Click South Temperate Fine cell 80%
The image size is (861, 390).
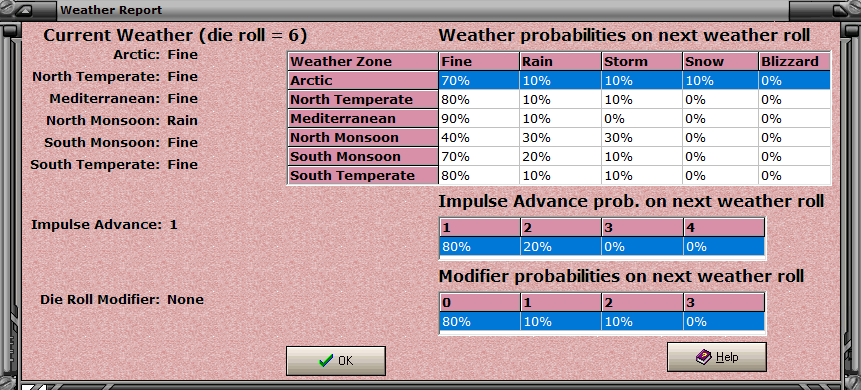(x=479, y=175)
